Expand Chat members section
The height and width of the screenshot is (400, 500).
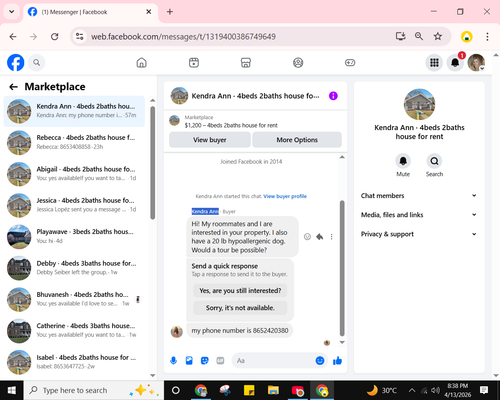click(419, 196)
